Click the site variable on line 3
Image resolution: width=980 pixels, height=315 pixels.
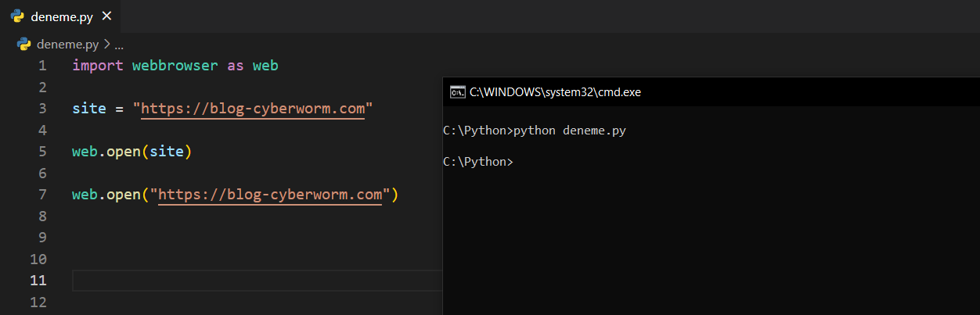[x=88, y=109]
